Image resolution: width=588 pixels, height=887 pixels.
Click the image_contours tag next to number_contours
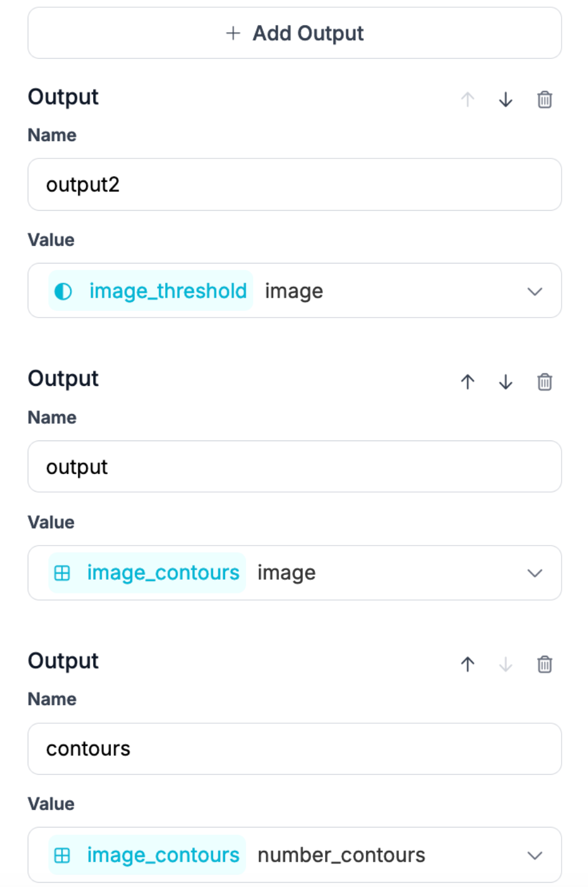tap(148, 855)
